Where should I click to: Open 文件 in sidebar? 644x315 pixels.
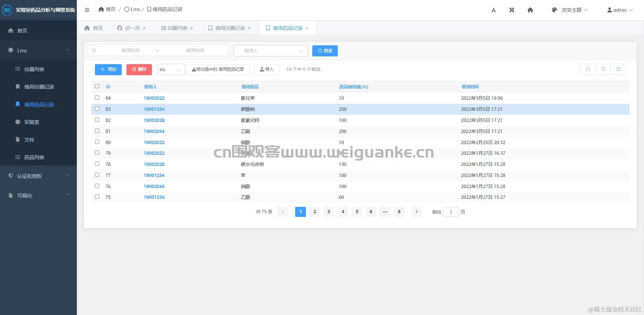[x=38, y=140]
